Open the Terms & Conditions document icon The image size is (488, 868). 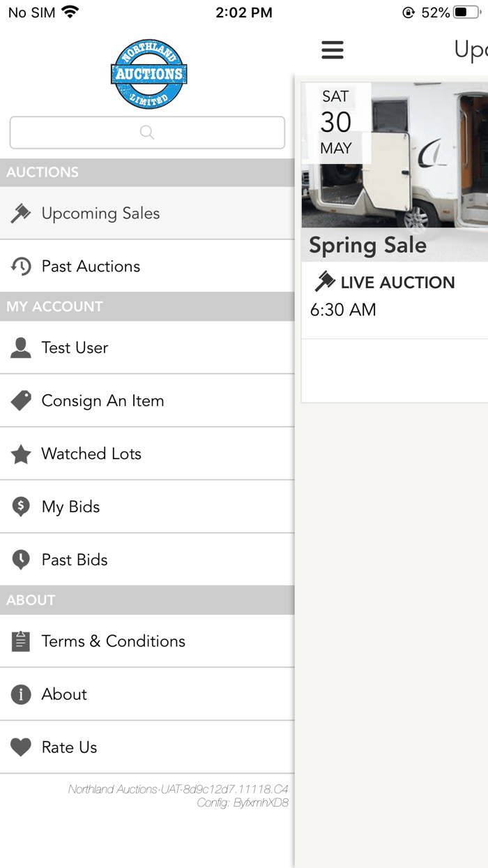(x=20, y=641)
